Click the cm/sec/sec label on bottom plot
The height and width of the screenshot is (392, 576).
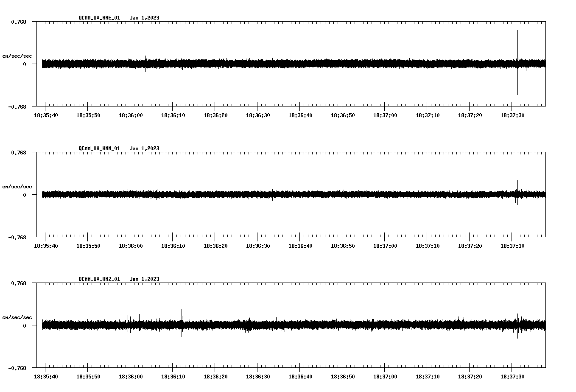[17, 317]
